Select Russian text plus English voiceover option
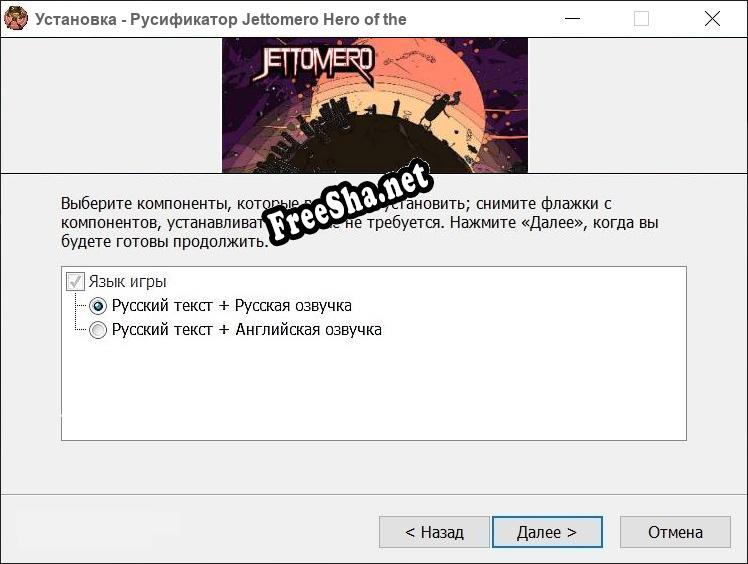748x564 pixels. point(98,330)
